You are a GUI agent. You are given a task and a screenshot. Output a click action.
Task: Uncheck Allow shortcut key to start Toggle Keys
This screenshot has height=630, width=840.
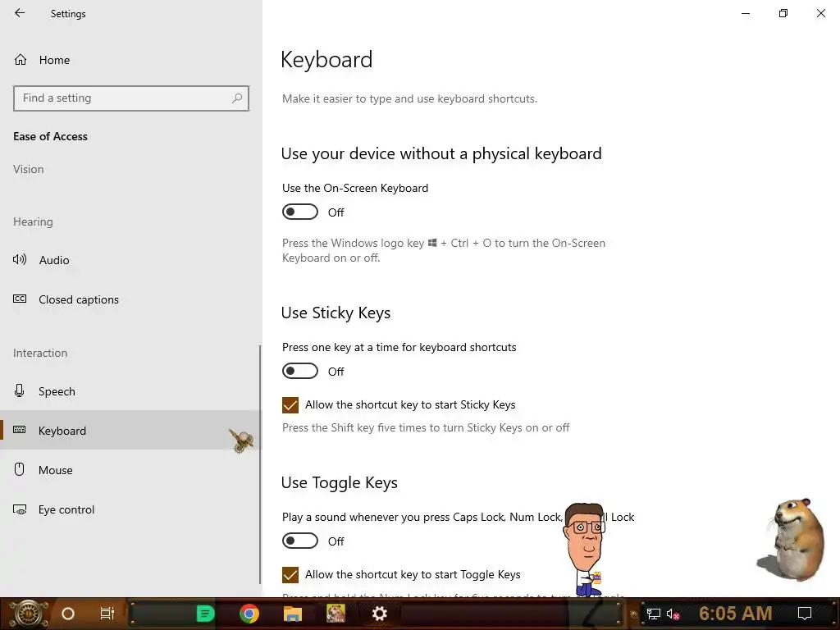(290, 575)
